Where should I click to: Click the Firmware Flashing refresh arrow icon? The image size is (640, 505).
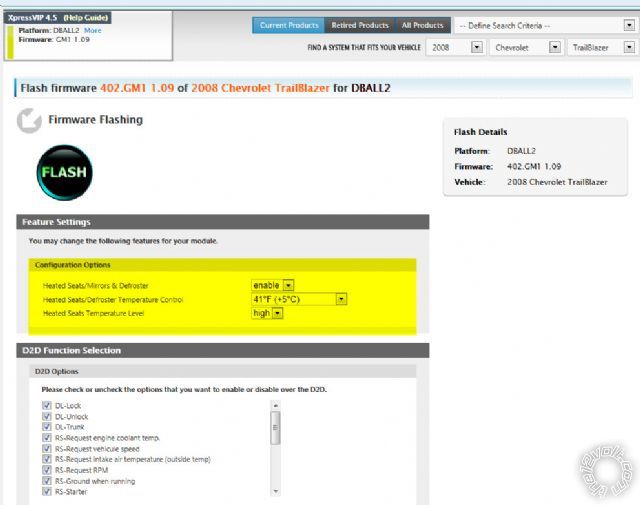pos(29,120)
